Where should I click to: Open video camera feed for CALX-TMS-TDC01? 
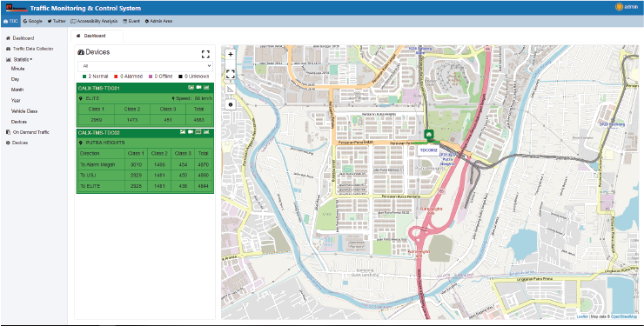point(198,87)
